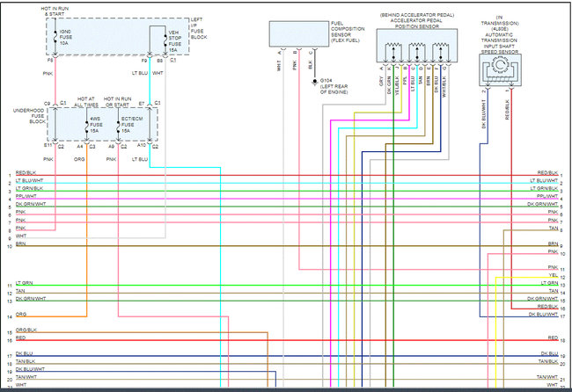Click the WHT wire label beside connector B8

pyautogui.click(x=158, y=73)
